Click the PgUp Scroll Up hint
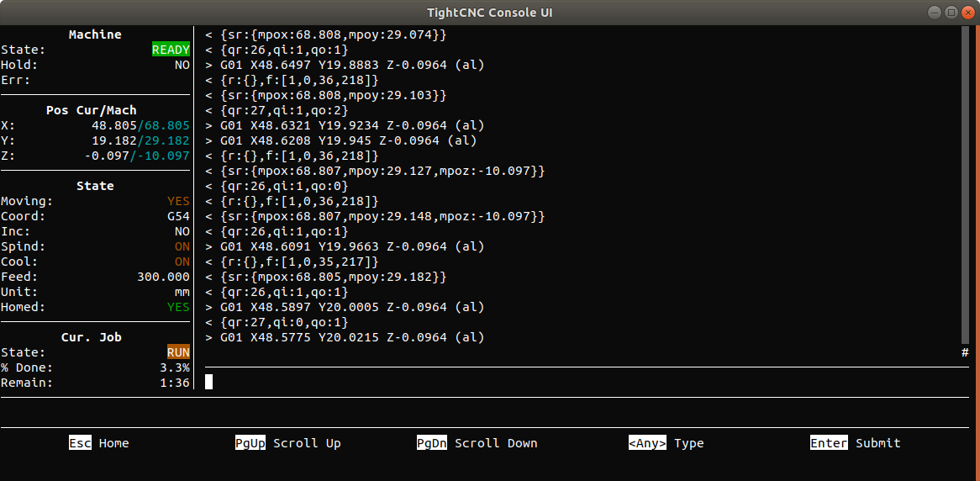Viewport: 980px width, 481px height. tap(287, 443)
